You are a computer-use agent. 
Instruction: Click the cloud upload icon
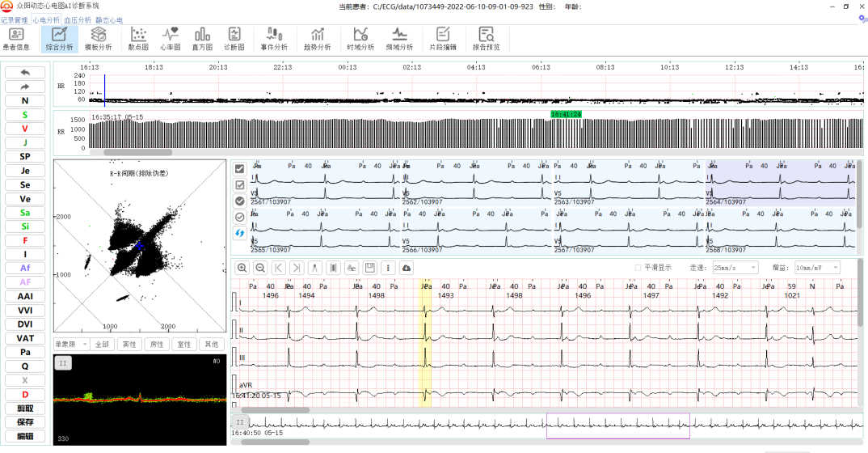coord(406,268)
